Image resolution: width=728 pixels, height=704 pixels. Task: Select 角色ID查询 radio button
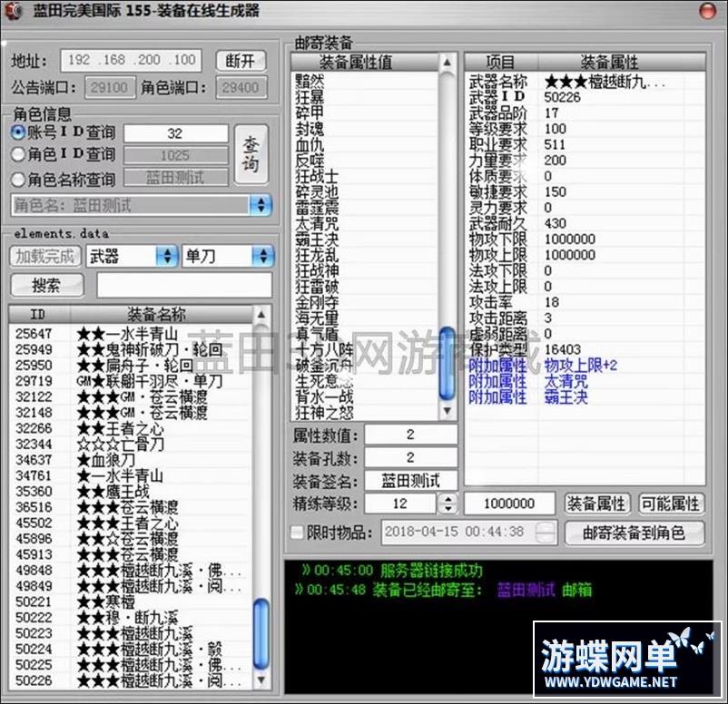click(x=18, y=155)
